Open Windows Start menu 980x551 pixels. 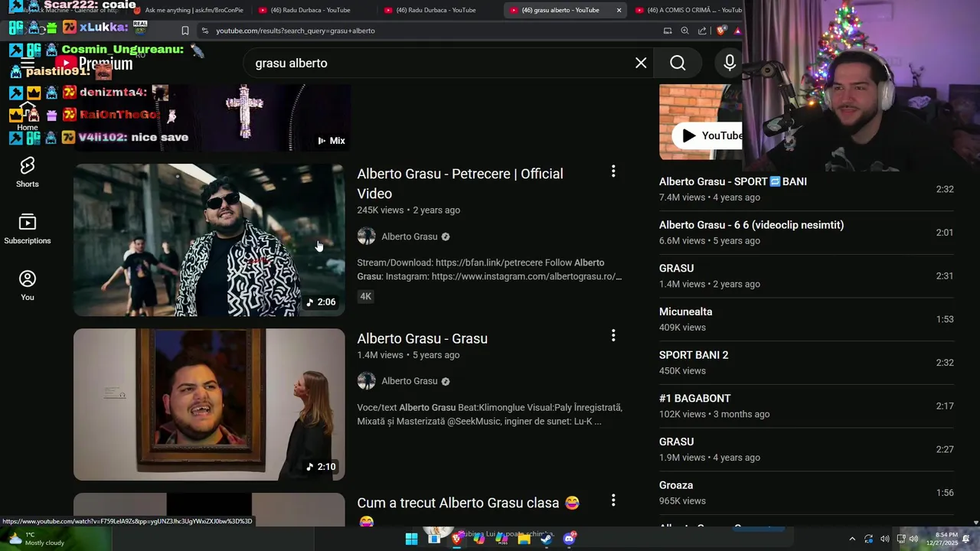coord(411,539)
